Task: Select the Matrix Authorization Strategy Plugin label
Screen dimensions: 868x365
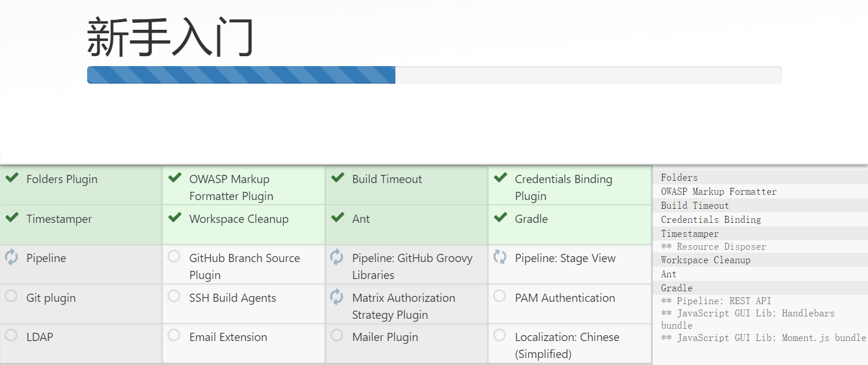Action: [x=404, y=306]
